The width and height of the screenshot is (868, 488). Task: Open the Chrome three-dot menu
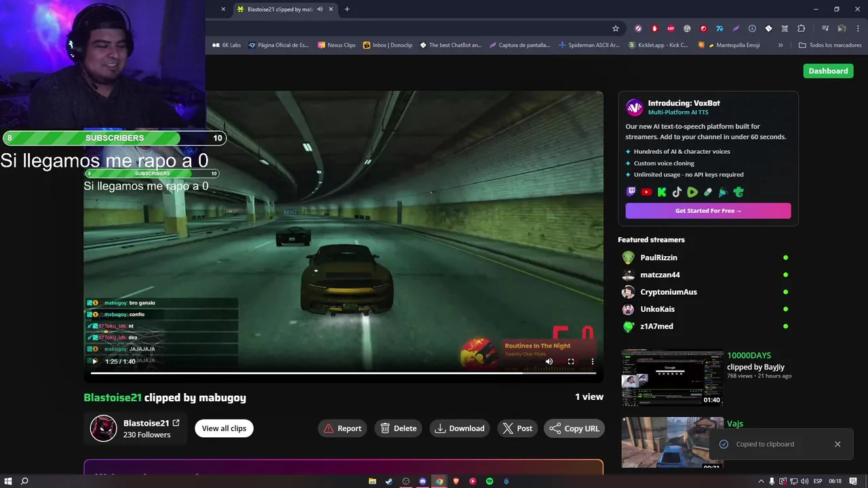(858, 28)
